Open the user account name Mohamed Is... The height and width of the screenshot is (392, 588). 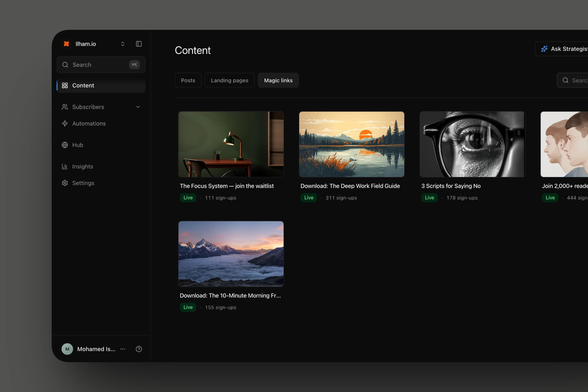point(96,349)
